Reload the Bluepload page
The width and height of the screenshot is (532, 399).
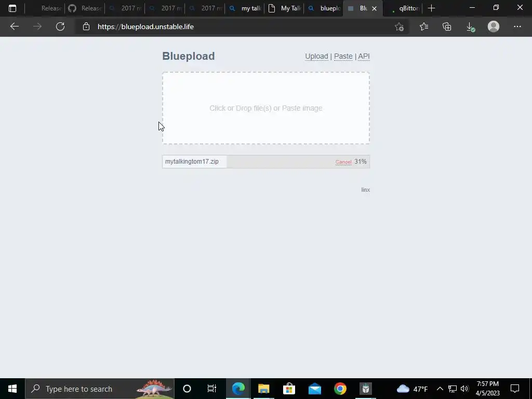60,26
